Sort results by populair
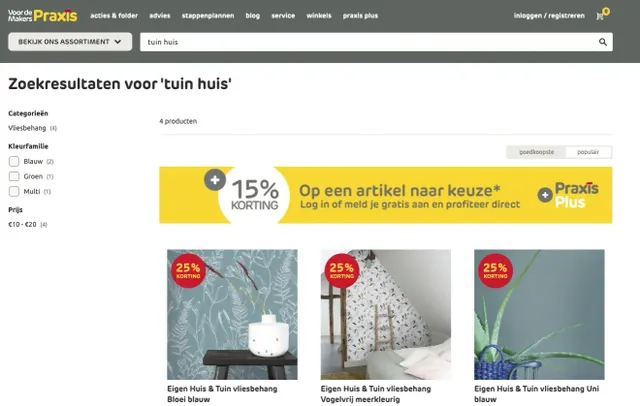 [588, 152]
